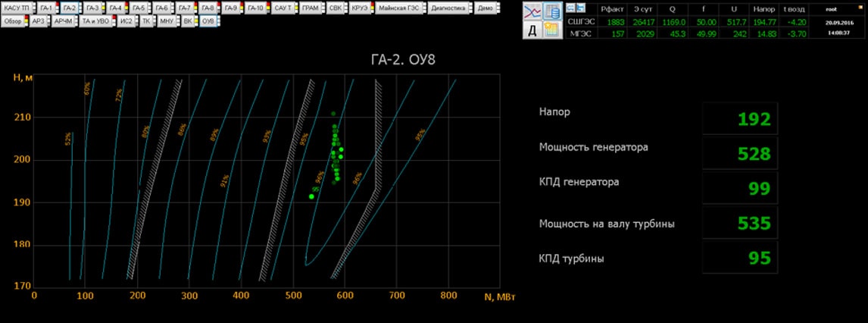The height and width of the screenshot is (323, 868).
Task: Open the starred table icon
Action: coord(552,30)
